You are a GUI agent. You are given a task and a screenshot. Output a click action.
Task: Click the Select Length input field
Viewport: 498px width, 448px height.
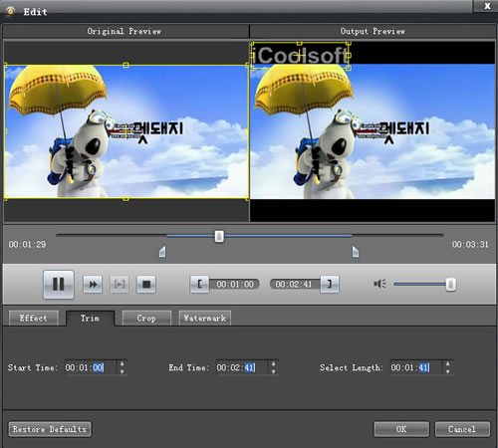click(416, 367)
